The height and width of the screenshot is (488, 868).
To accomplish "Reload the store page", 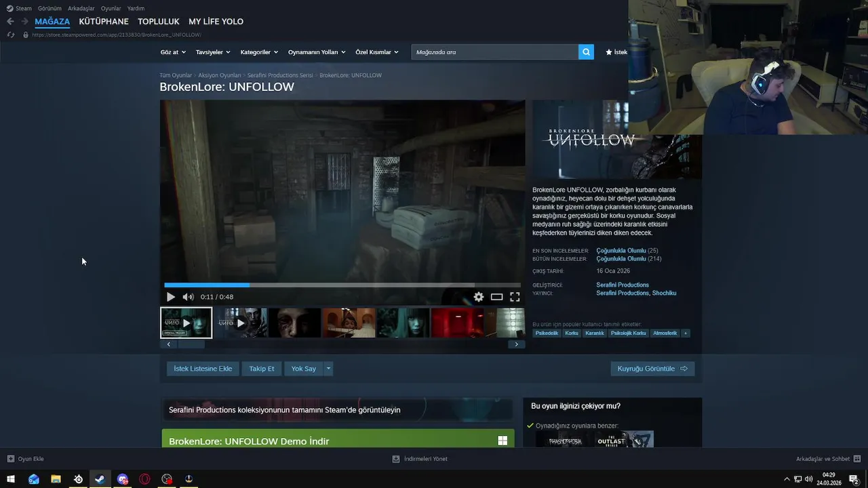I will click(10, 35).
